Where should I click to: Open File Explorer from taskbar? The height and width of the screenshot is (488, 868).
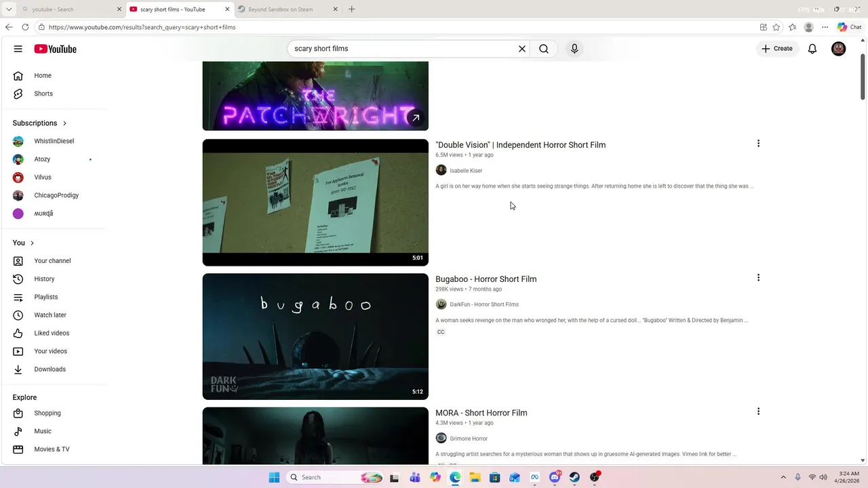click(x=475, y=477)
